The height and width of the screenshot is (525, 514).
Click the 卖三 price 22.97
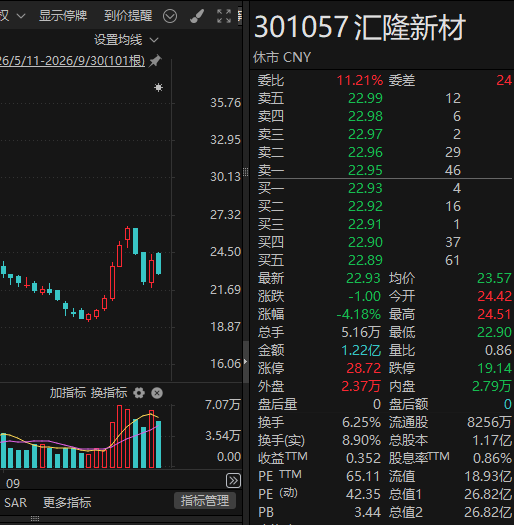(365, 135)
